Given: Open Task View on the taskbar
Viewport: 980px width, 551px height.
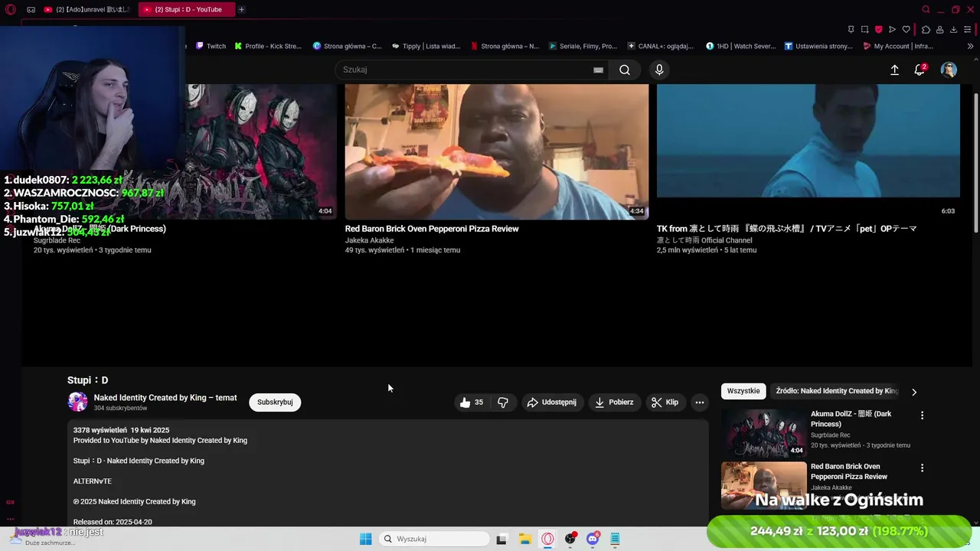Looking at the screenshot, I should 501,539.
